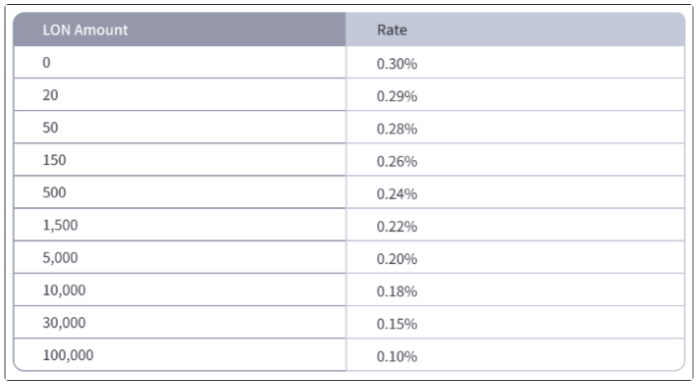699x386 pixels.
Task: Click the 0.18% rate cell
Action: pos(515,290)
